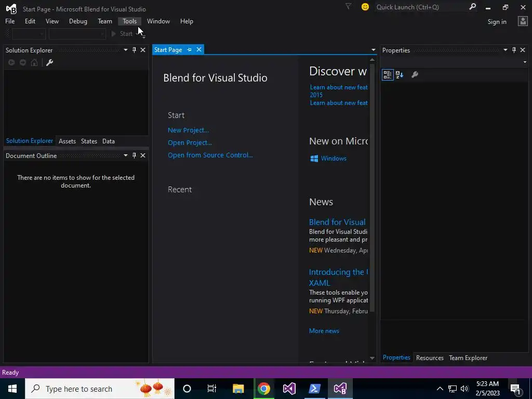Open the File menu
Image resolution: width=532 pixels, height=399 pixels.
(10, 21)
